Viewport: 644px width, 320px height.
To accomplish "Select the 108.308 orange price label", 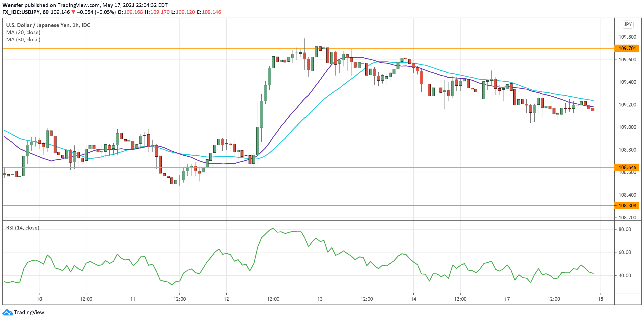I will click(627, 206).
